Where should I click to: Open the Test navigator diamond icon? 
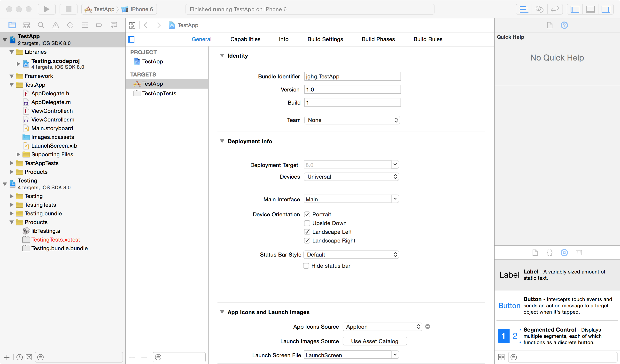point(70,25)
